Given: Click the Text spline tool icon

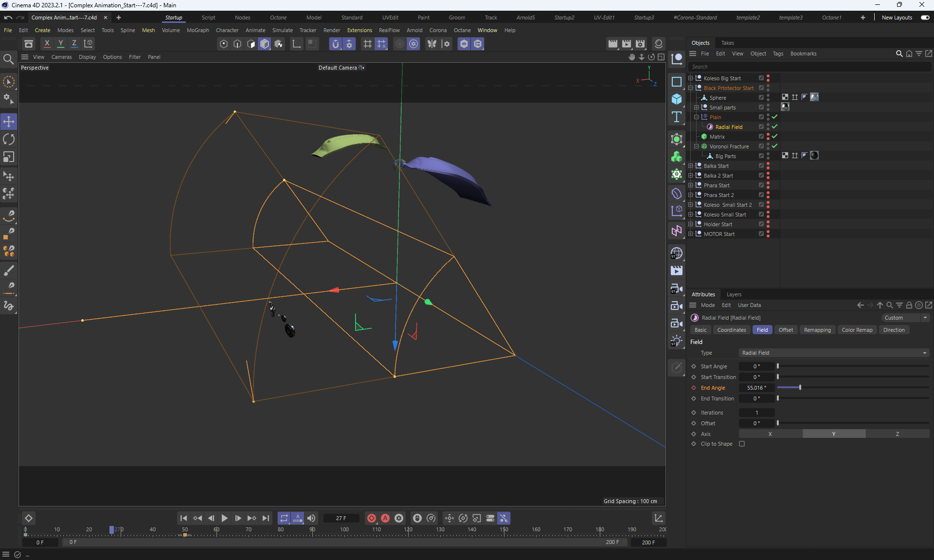Looking at the screenshot, I should tap(676, 117).
